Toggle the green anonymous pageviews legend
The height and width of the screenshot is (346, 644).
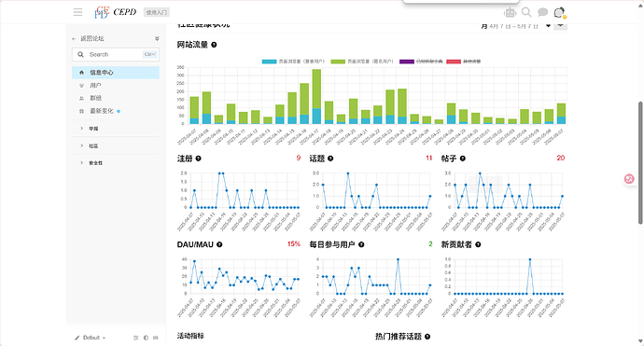362,62
